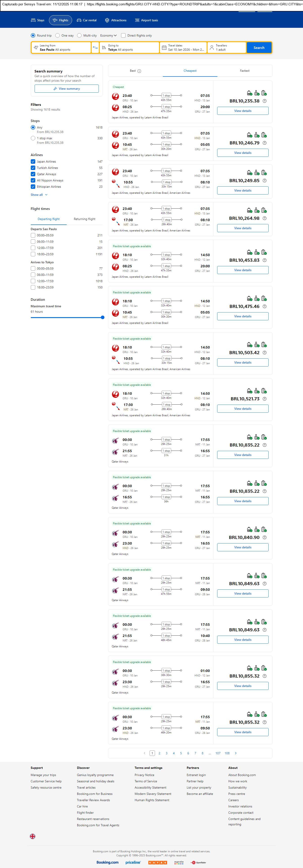Click the blue Search button
This screenshot has height=868, width=303.
[259, 48]
